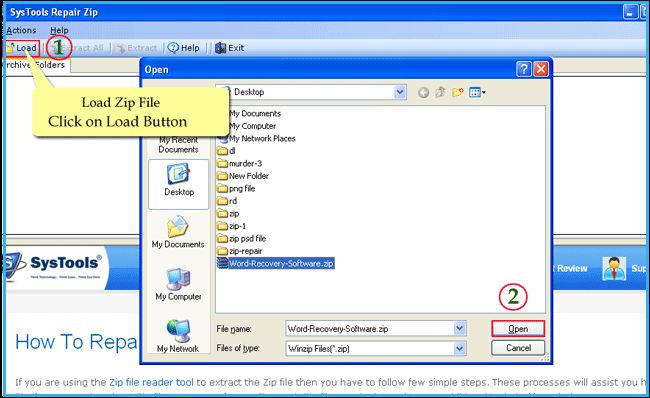The width and height of the screenshot is (650, 398).
Task: Select the zip-repair folder
Action: click(240, 251)
